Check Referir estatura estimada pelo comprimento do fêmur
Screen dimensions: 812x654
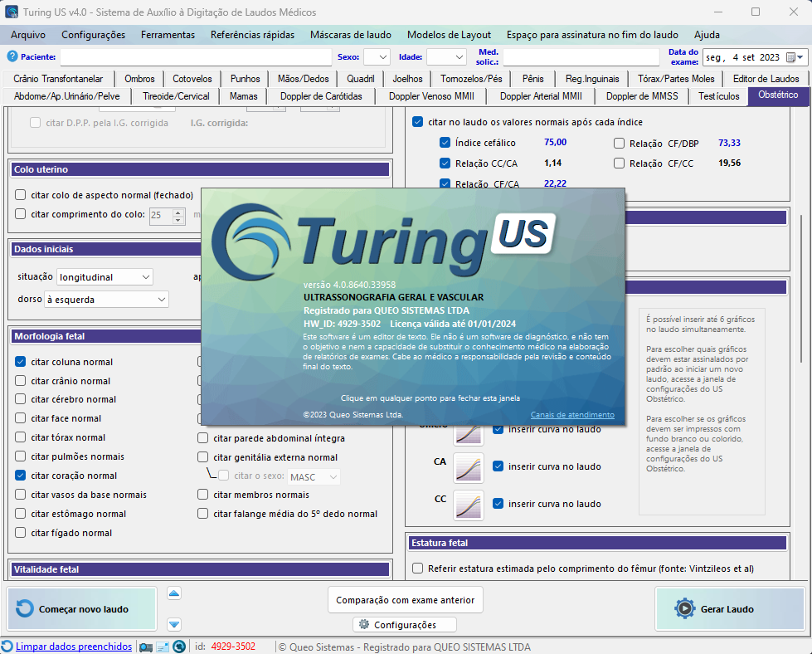417,569
